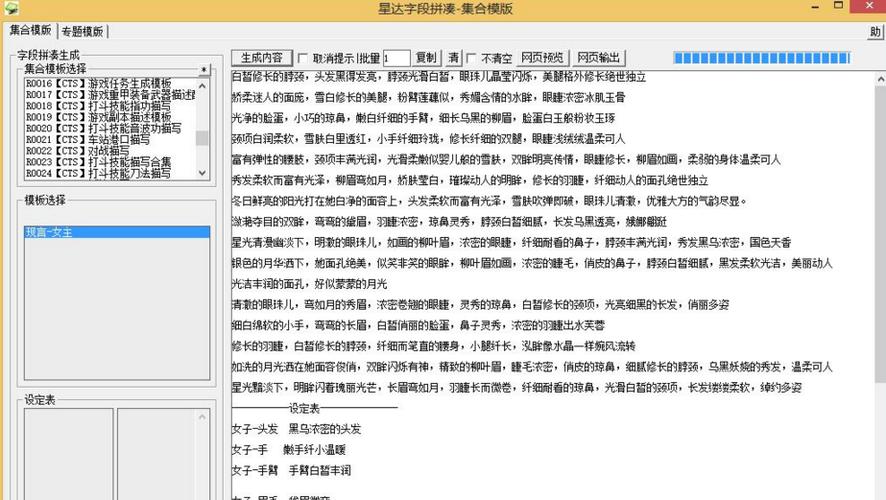Click scroll up arrow in 设定表 panel
This screenshot has height=500, width=886.
(x=202, y=417)
